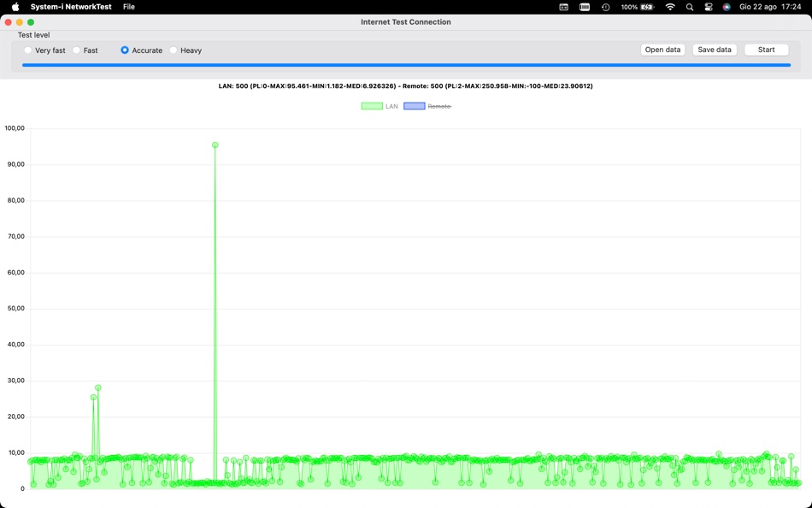Click the tall 95ms spike data point
The height and width of the screenshot is (508, 812).
pos(215,145)
